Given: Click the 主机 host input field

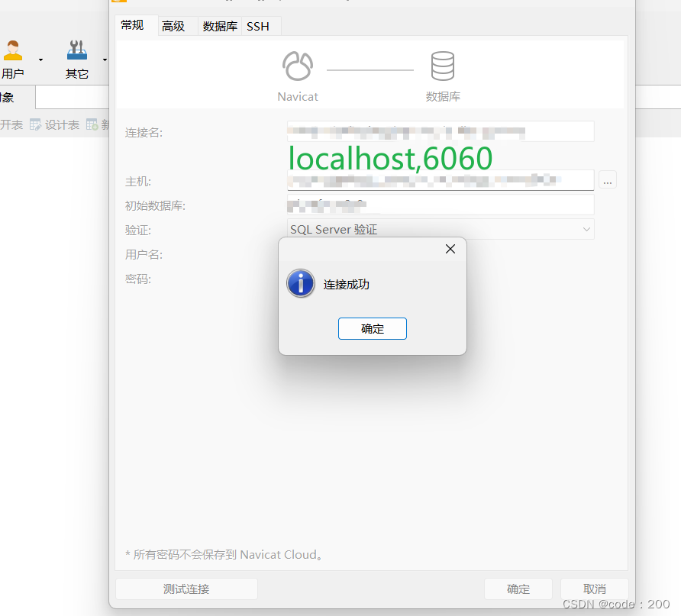Looking at the screenshot, I should [x=441, y=179].
